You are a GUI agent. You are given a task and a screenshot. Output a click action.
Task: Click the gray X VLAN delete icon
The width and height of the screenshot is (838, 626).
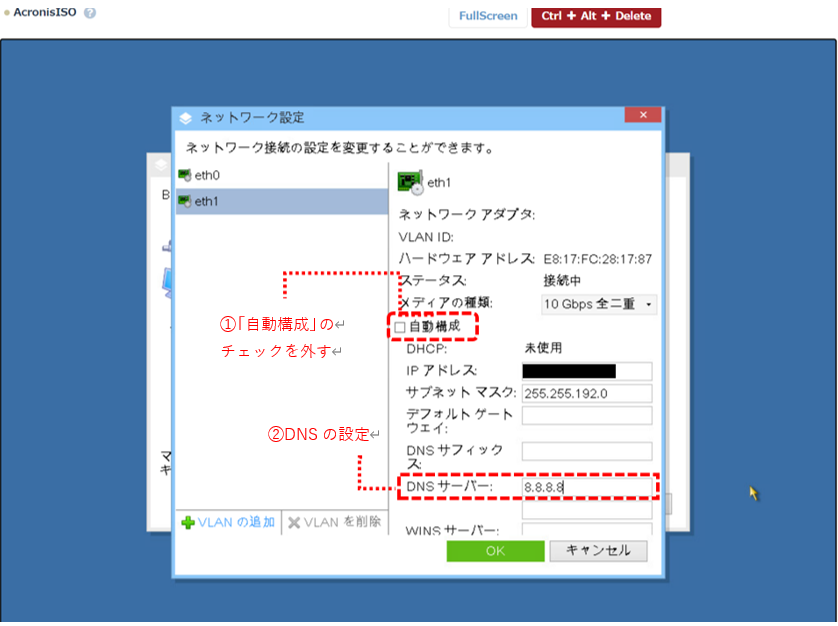point(294,522)
